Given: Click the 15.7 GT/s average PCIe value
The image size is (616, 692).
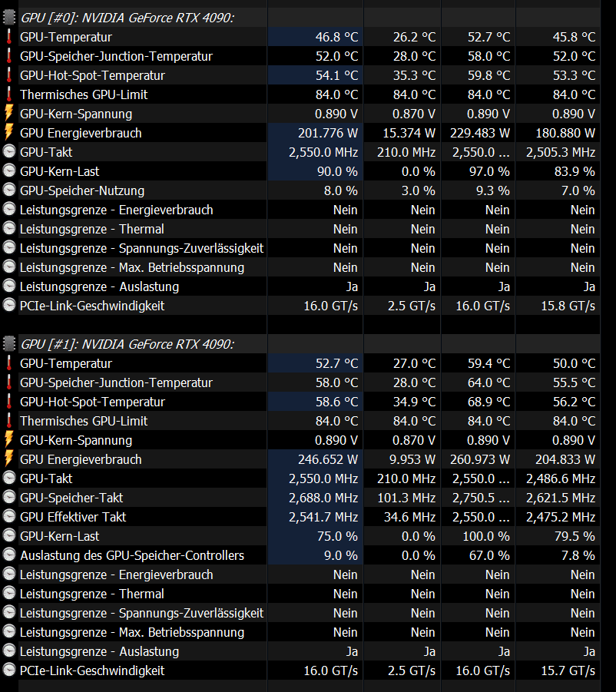Looking at the screenshot, I should click(x=568, y=670).
